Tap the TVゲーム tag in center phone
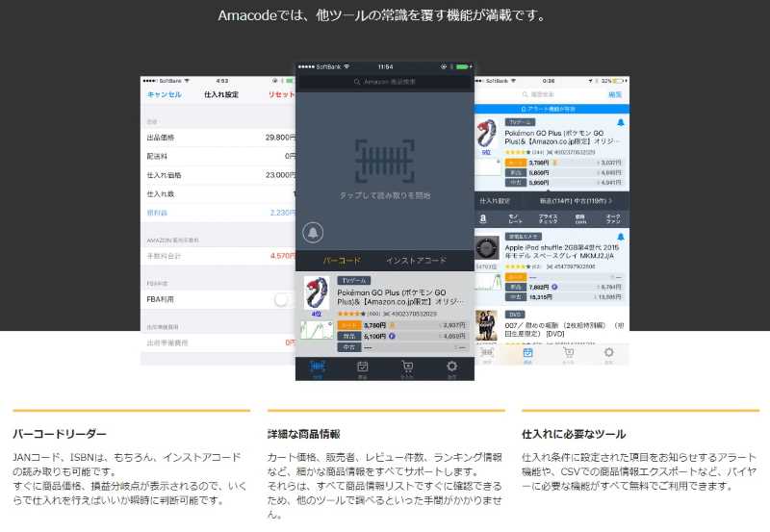 point(353,281)
